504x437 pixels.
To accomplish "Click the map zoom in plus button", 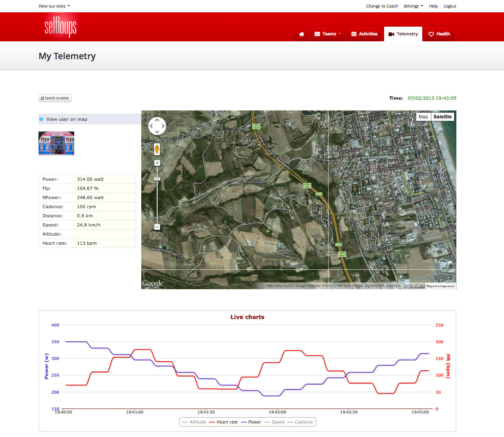I will 157,163.
